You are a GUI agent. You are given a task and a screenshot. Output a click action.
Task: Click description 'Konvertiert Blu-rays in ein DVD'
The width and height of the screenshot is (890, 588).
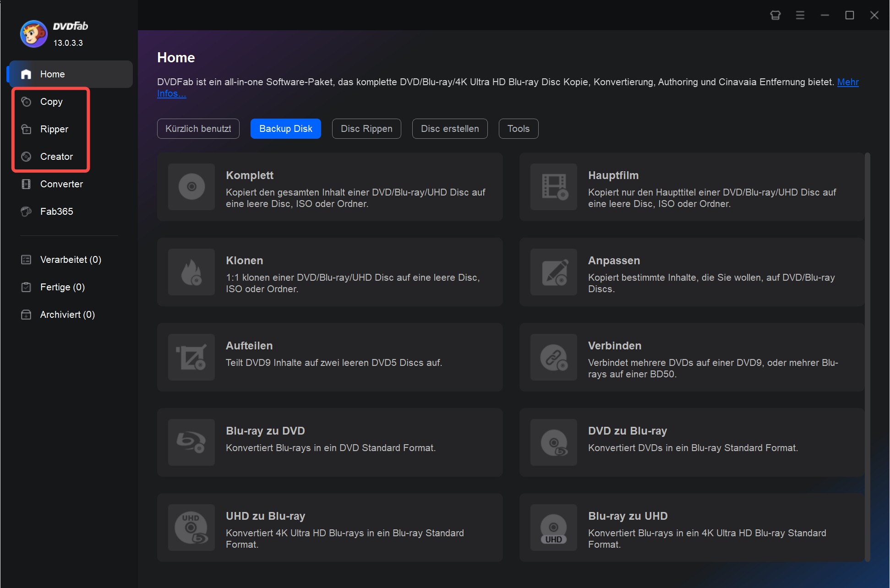[x=331, y=448]
